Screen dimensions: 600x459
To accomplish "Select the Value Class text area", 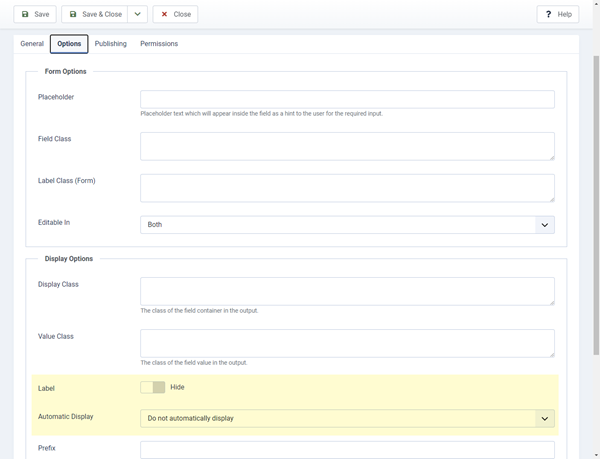I will pos(347,343).
